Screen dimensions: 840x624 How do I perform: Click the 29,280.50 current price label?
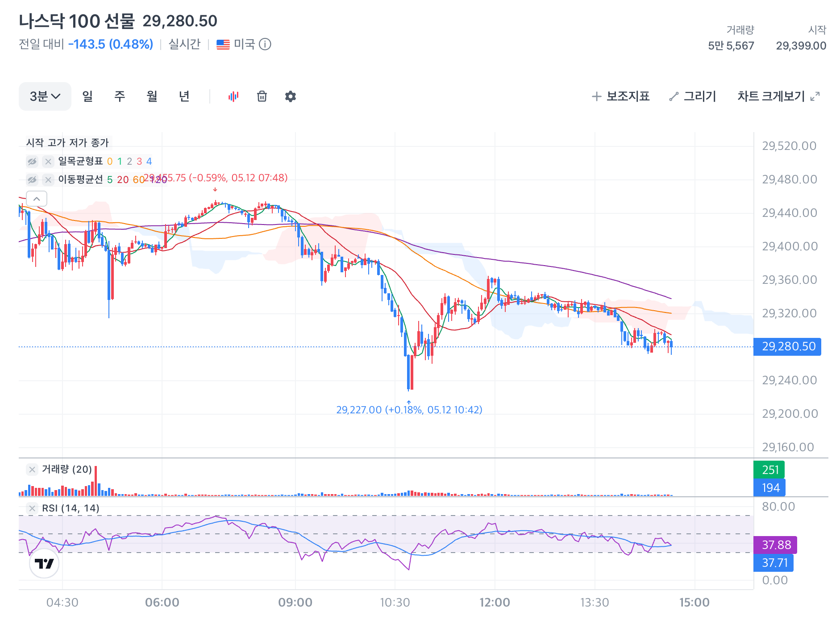tap(787, 347)
